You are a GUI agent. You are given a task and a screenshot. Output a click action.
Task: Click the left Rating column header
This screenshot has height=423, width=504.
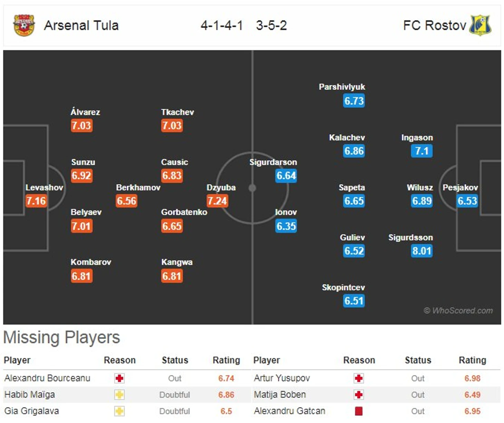226,360
